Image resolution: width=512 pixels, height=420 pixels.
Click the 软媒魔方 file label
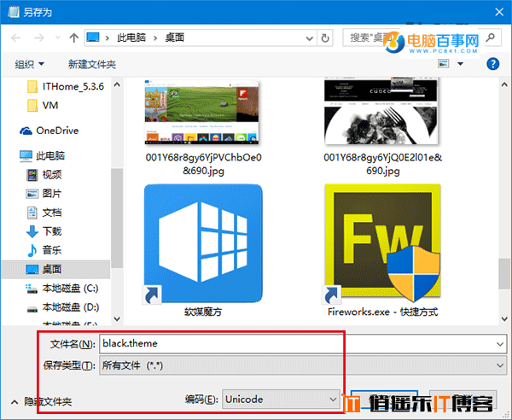(203, 312)
